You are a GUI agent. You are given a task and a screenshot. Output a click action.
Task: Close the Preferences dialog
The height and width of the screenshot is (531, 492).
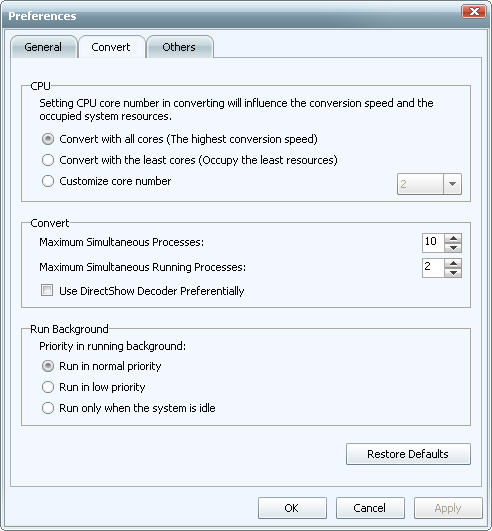pyautogui.click(x=474, y=12)
